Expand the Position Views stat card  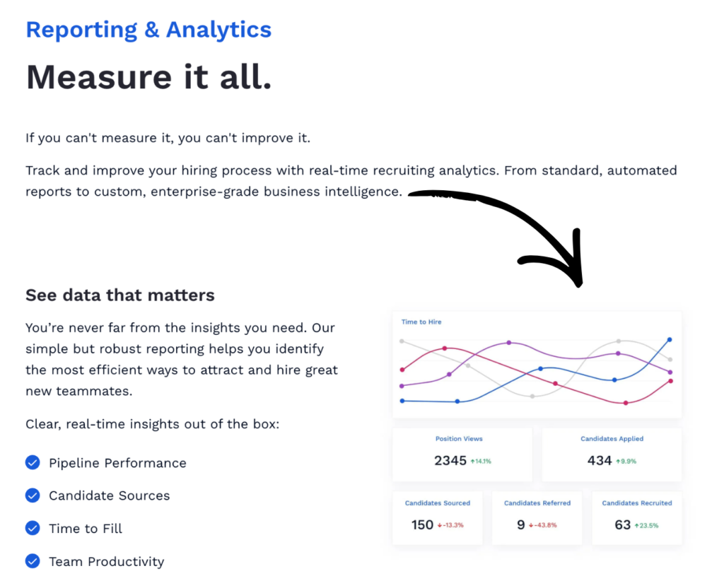pos(462,454)
